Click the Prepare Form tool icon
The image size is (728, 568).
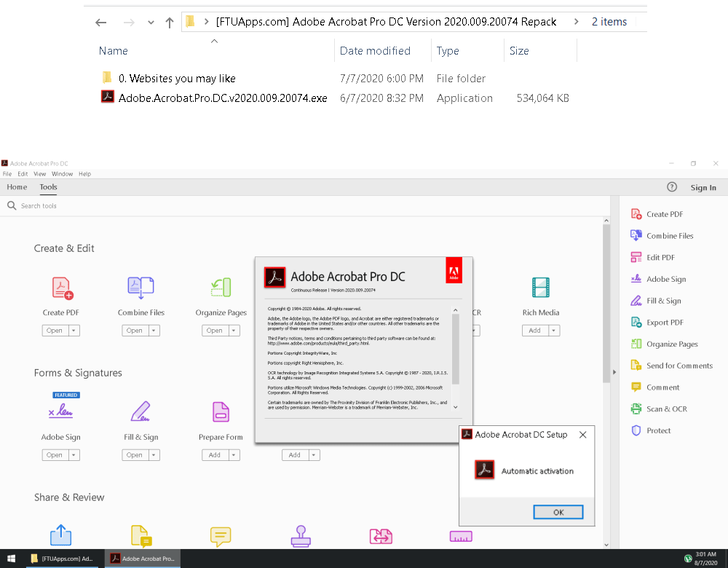[221, 412]
